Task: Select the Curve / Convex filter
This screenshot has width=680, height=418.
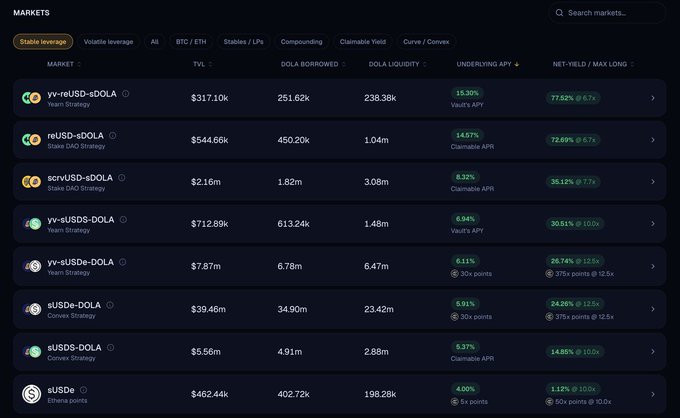Action: tap(426, 42)
